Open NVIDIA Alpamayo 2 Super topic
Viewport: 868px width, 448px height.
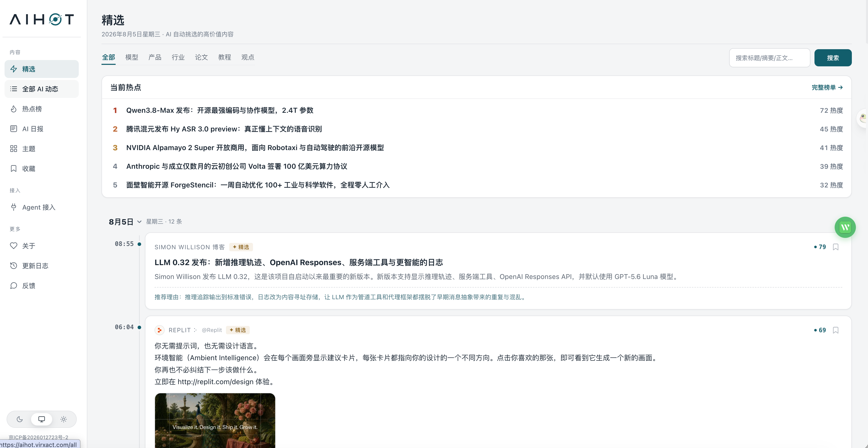255,148
